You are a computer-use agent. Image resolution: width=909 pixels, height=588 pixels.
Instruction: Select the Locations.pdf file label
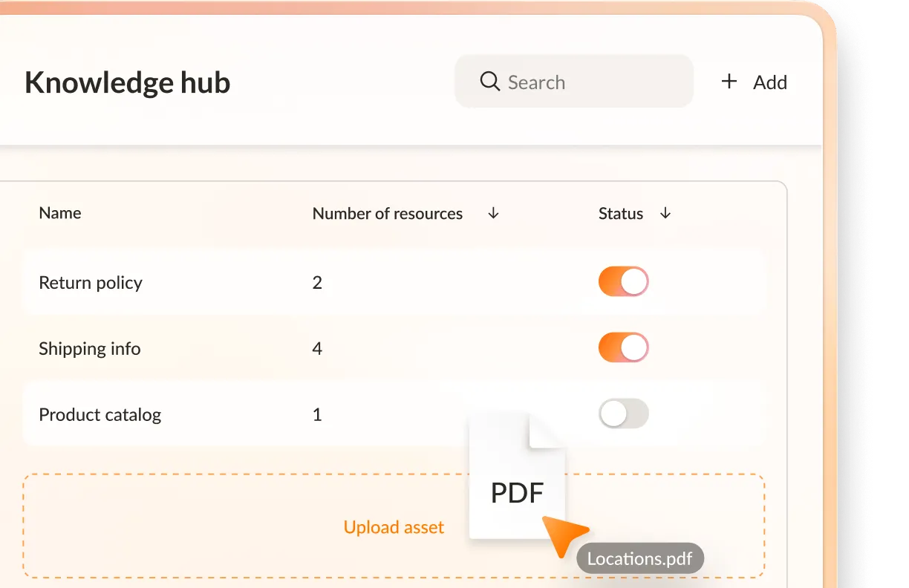(639, 558)
